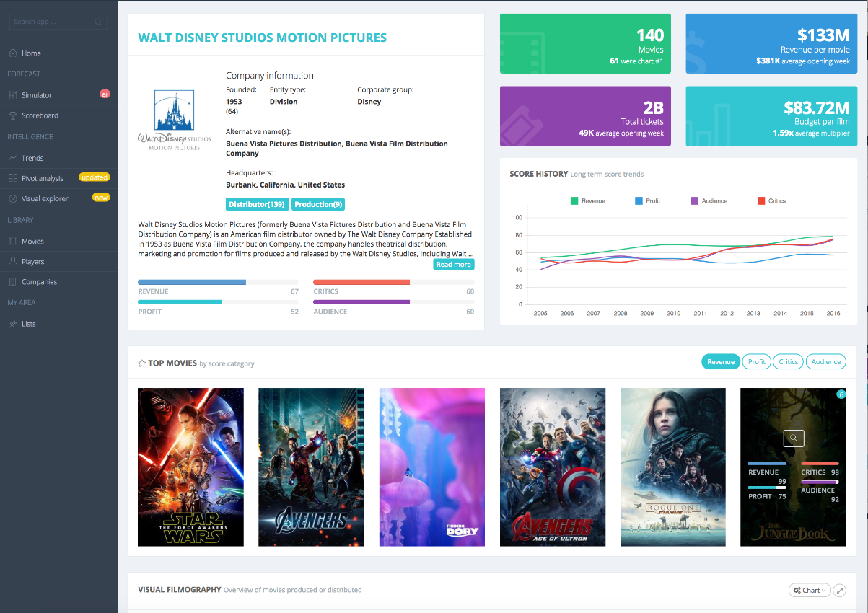Click the Pivot analysis grid icon

(x=13, y=178)
